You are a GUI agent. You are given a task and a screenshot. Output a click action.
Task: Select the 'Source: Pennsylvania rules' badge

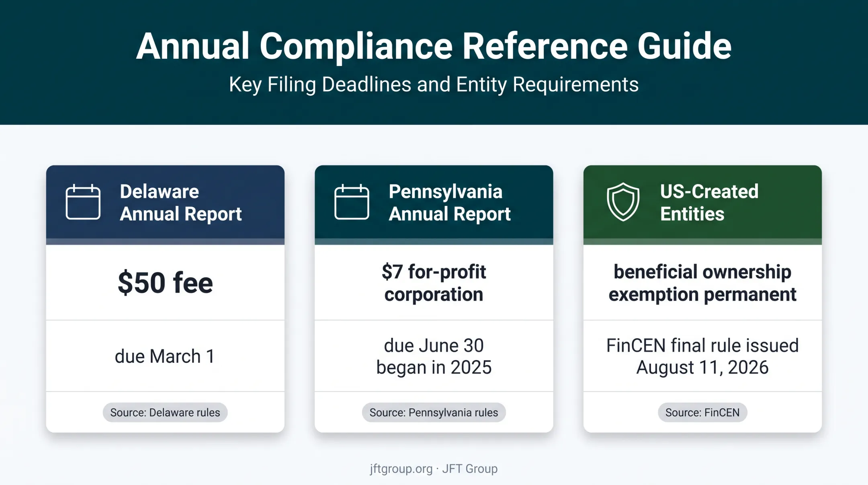tap(434, 412)
